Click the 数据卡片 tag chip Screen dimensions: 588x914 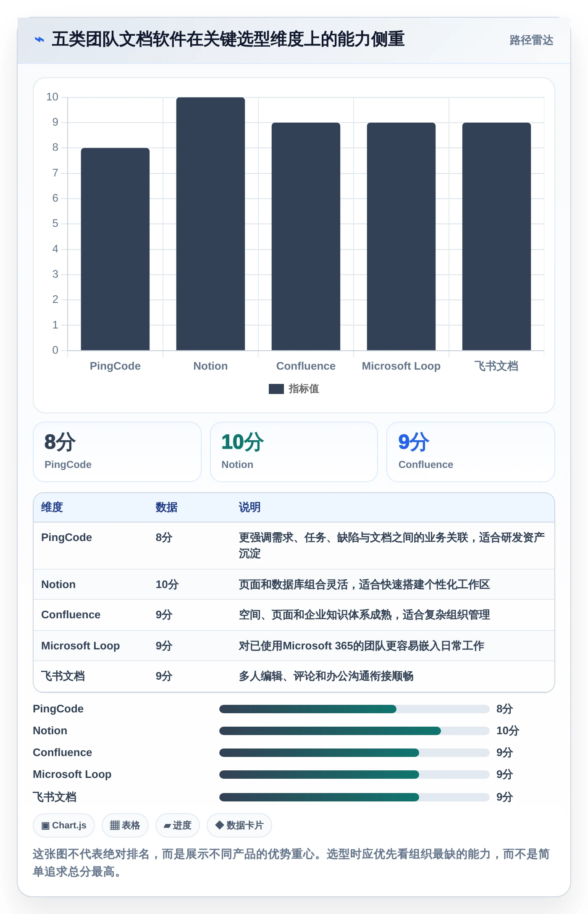click(239, 825)
